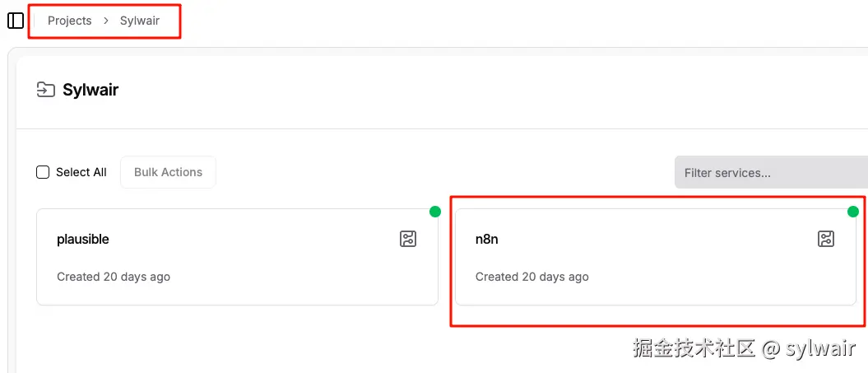Open the Bulk Actions dropdown

coord(168,172)
